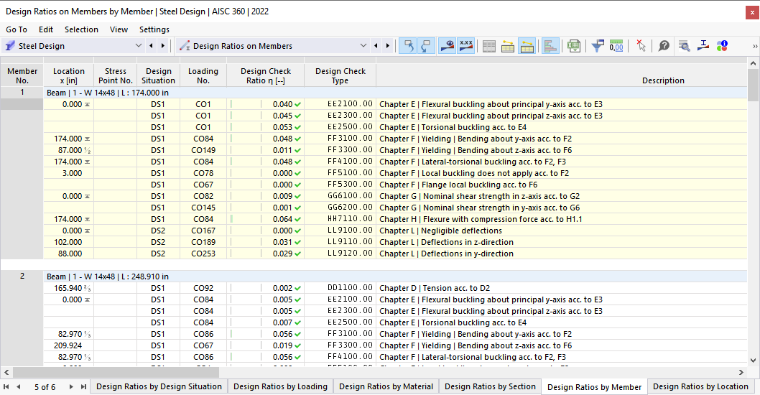
Task: Open the help speech-bubble question icon
Action: [x=664, y=46]
